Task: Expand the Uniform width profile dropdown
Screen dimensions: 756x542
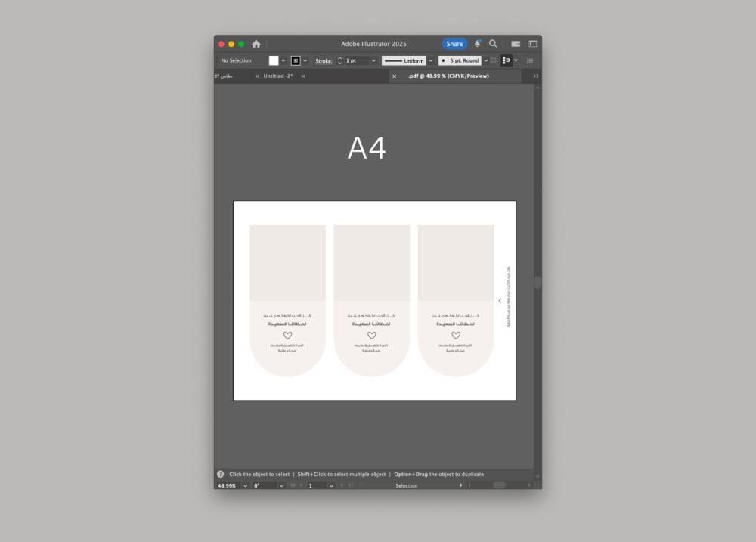Action: (431, 60)
